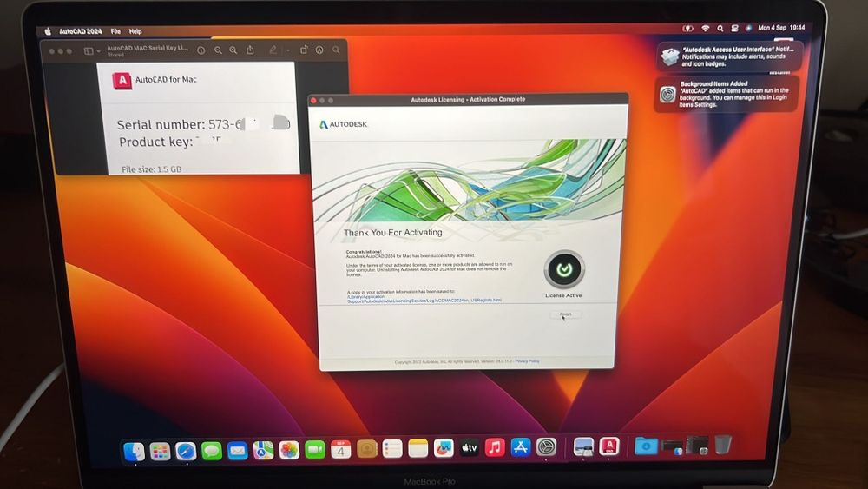The width and height of the screenshot is (868, 489).
Task: Open the Help menu in menu bar
Action: pos(135,31)
